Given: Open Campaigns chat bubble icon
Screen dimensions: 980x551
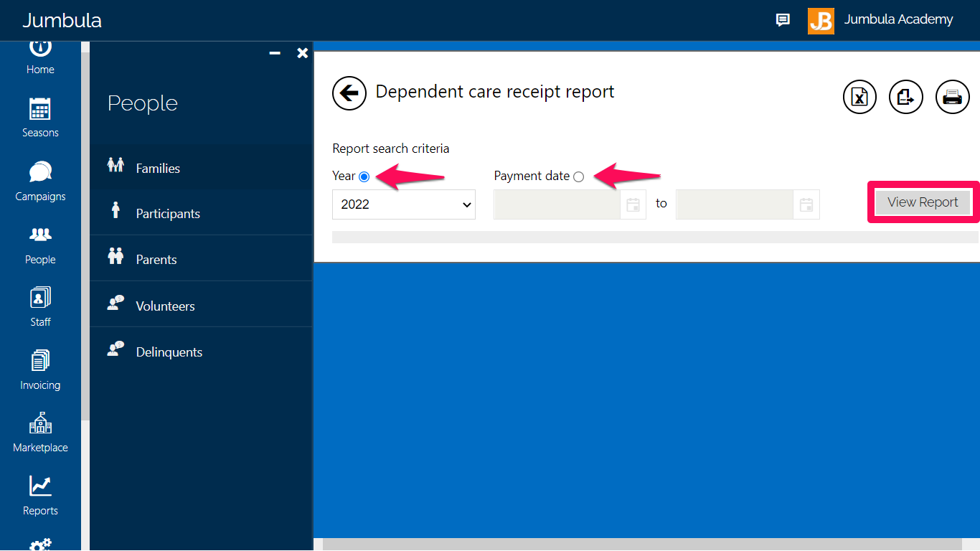Looking at the screenshot, I should pyautogui.click(x=40, y=172).
